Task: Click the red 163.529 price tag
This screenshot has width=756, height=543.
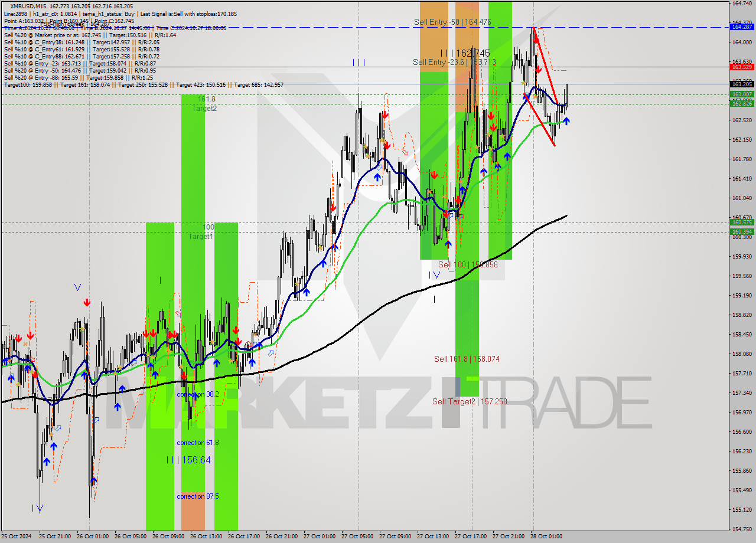Action: (742, 67)
